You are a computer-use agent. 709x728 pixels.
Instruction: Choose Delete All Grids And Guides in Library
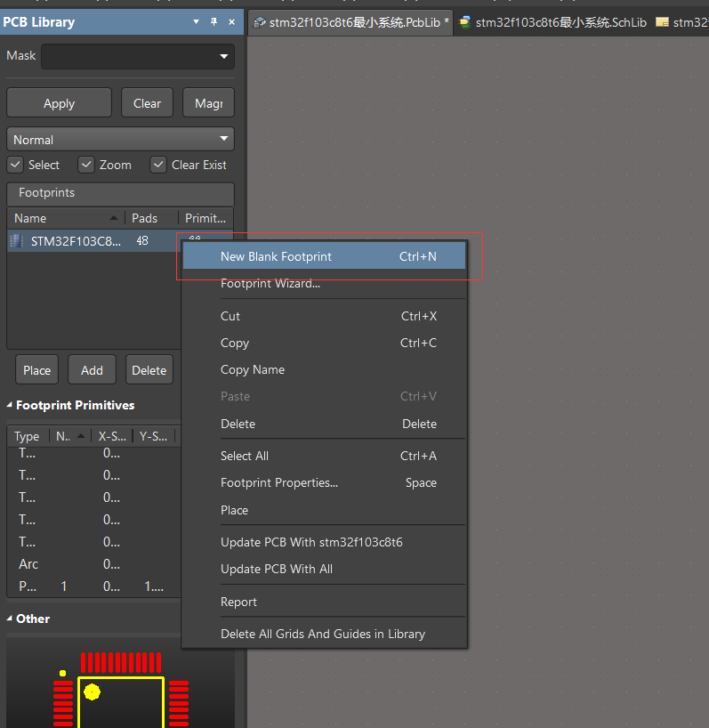pos(324,634)
